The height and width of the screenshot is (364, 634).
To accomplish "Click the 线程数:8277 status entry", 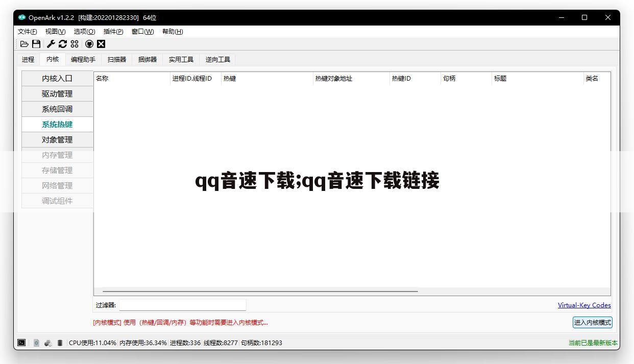I will pyautogui.click(x=221, y=343).
